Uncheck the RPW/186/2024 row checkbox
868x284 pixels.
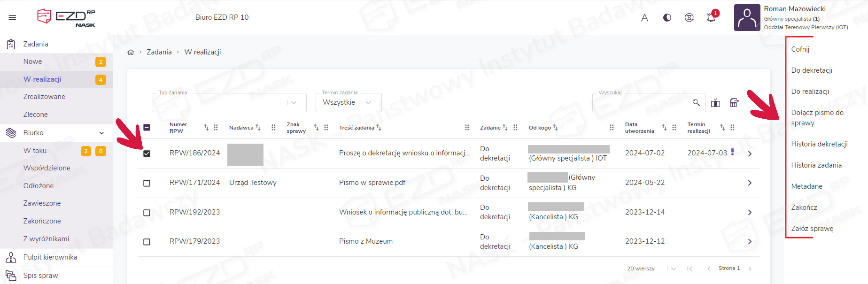(147, 154)
